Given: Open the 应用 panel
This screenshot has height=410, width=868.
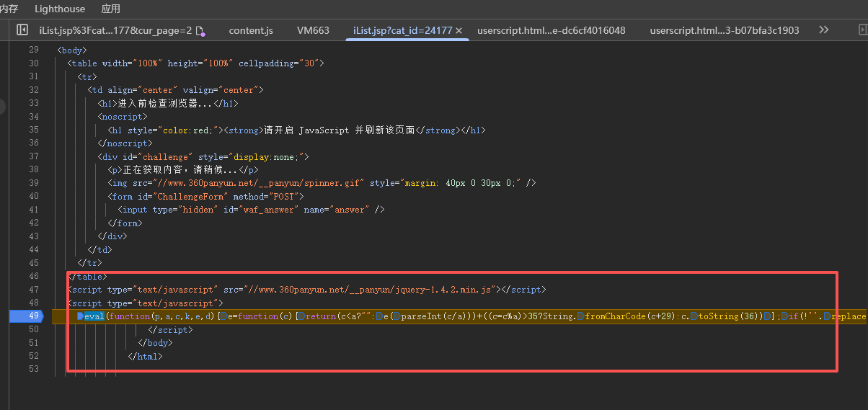Looking at the screenshot, I should (110, 9).
